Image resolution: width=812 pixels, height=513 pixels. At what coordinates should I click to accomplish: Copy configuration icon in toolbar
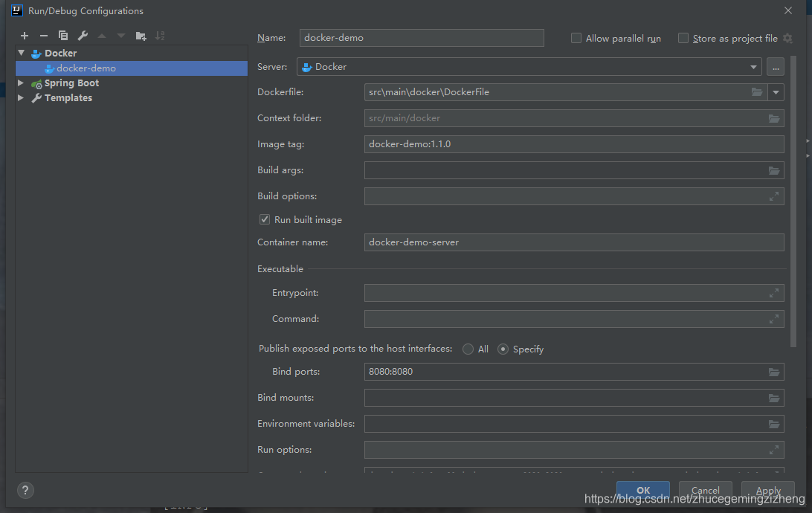coord(63,36)
